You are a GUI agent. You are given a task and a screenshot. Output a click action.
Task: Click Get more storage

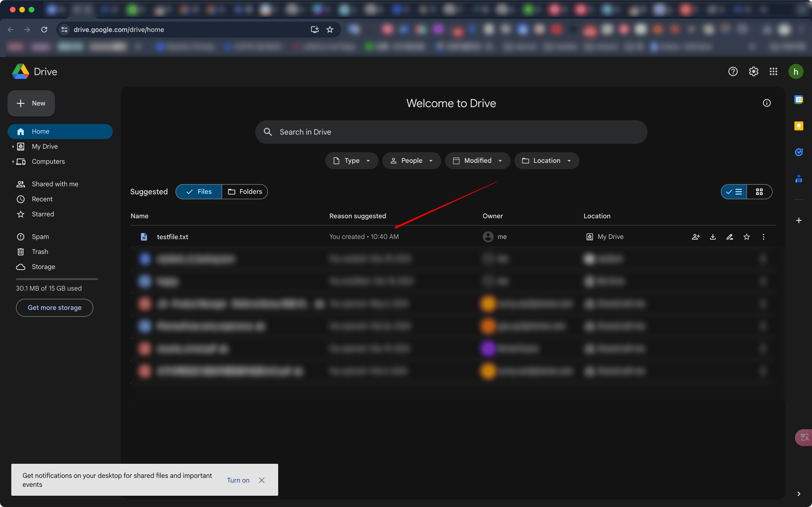click(x=55, y=308)
